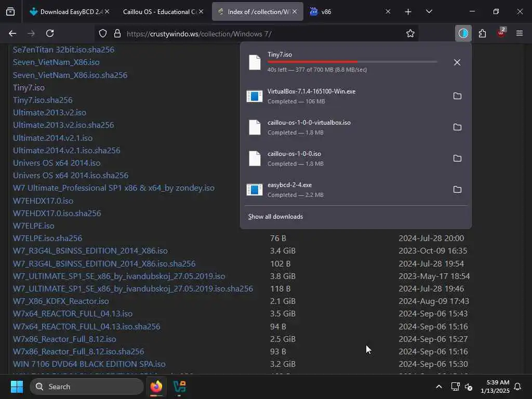The height and width of the screenshot is (399, 532).
Task: Click the site padlock icon
Action: (117, 33)
